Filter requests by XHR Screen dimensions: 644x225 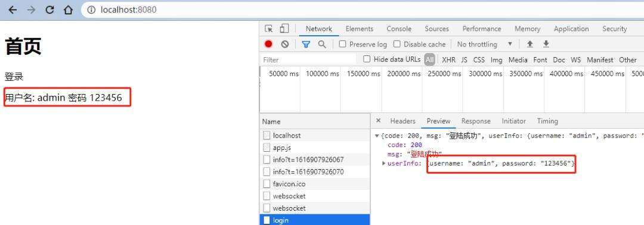click(x=448, y=60)
